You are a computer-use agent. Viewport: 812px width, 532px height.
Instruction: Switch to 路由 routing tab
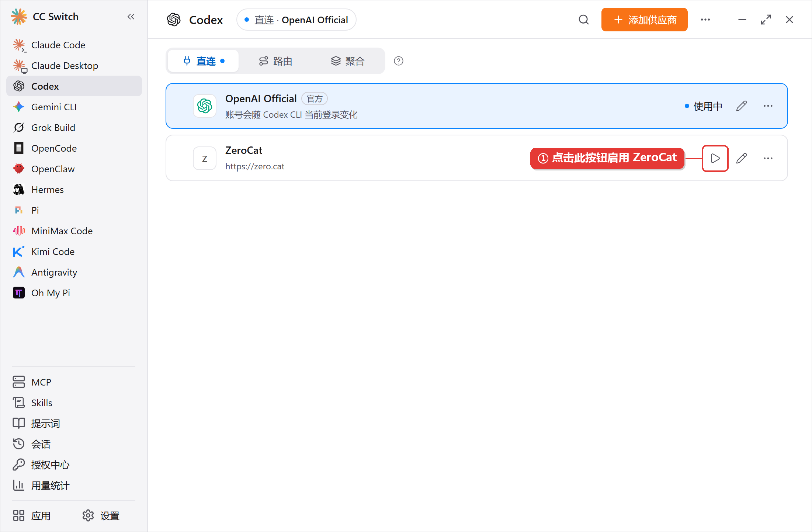point(275,61)
